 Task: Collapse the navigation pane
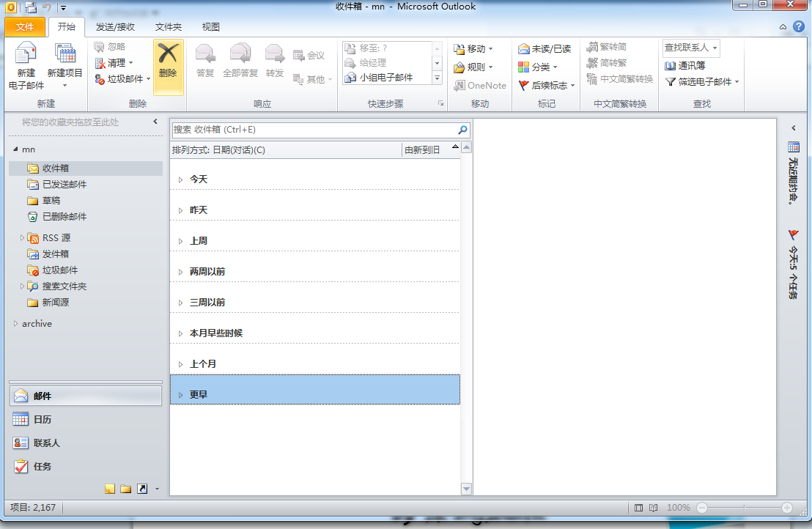coord(155,122)
